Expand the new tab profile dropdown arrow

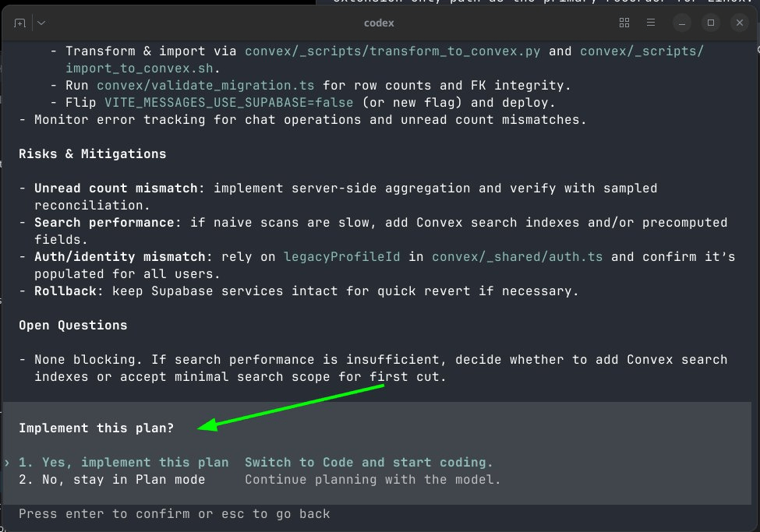coord(41,23)
